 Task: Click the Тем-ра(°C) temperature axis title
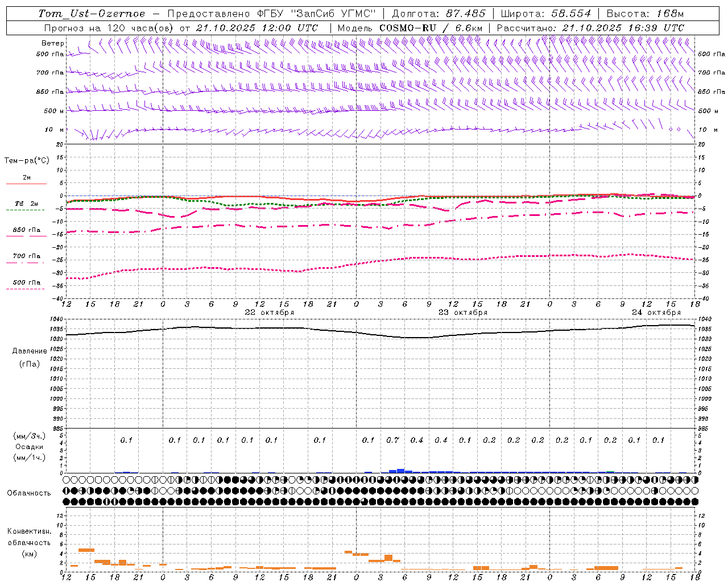point(27,161)
